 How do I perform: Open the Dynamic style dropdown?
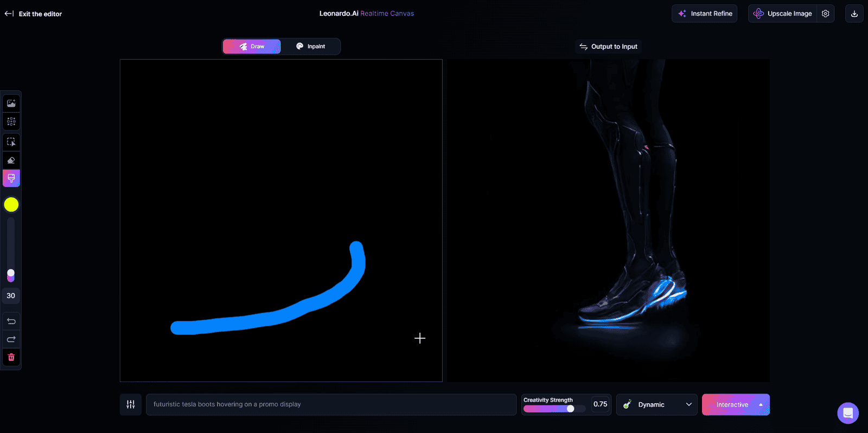coord(657,404)
